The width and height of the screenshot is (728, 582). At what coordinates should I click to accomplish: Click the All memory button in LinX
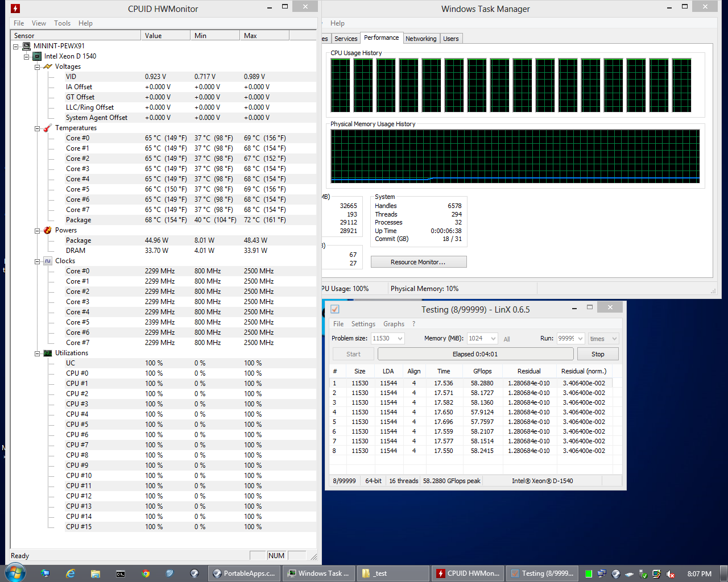click(507, 339)
